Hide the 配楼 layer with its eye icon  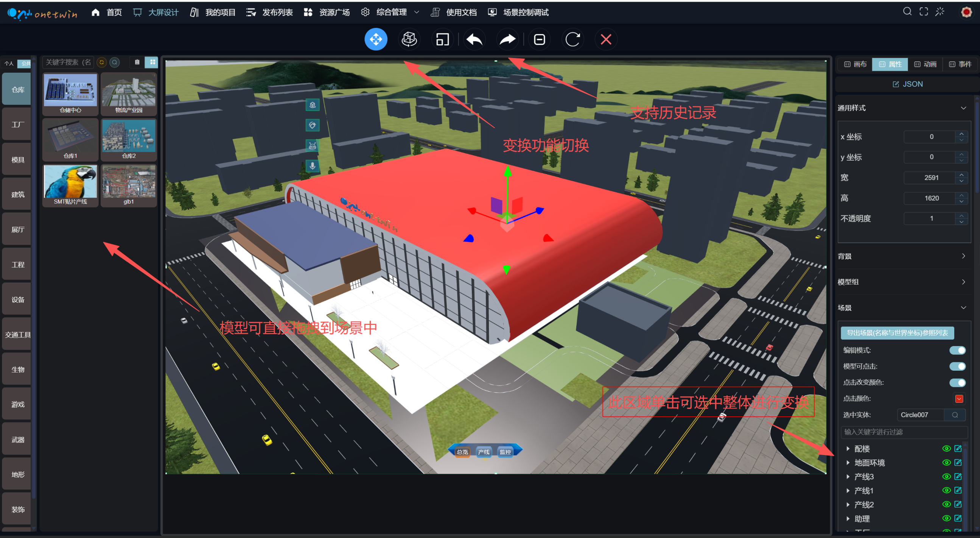pyautogui.click(x=946, y=449)
